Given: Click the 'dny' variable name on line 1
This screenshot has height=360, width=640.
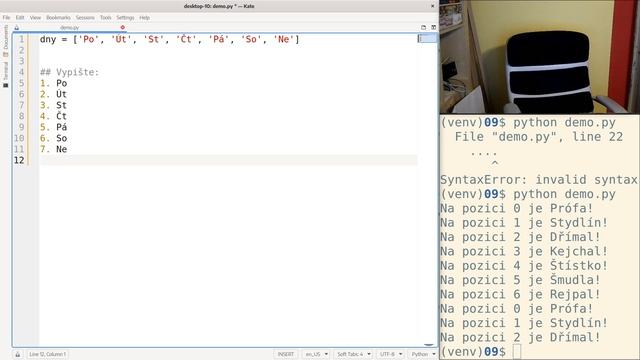Looking at the screenshot, I should click(48, 40).
